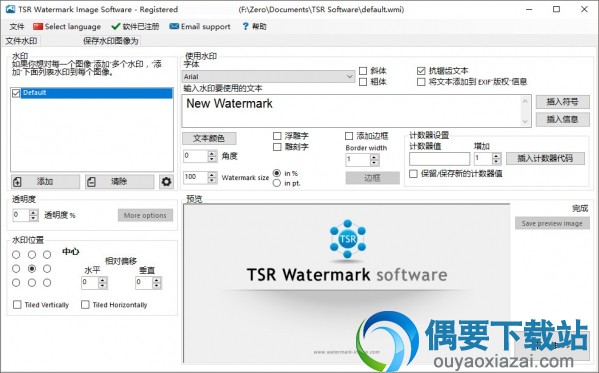Select the middle-left watermark position radio
Viewport: 599px width, 373px height.
[16, 269]
